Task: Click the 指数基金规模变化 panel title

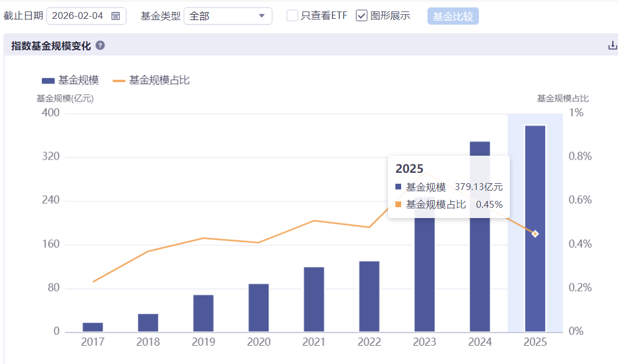Action: coord(51,46)
